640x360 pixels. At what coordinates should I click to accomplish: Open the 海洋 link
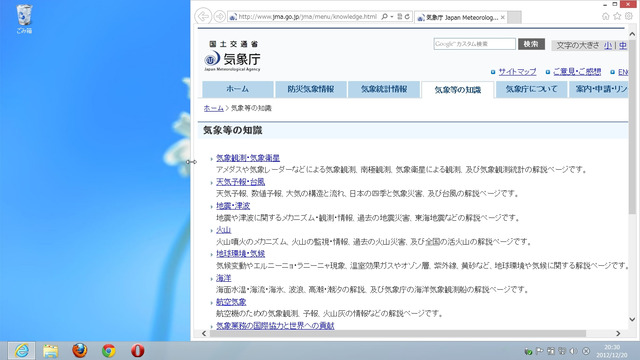tap(223, 278)
